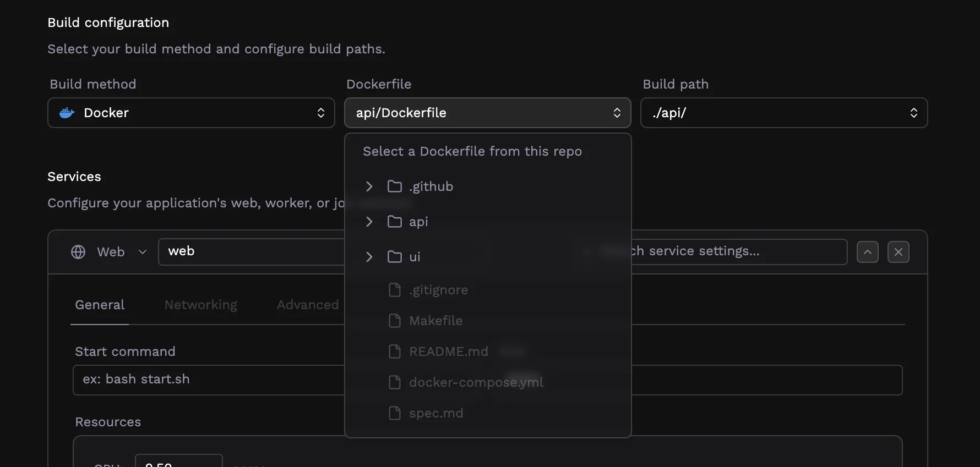
Task: Switch to the Advanced tab
Action: click(308, 305)
